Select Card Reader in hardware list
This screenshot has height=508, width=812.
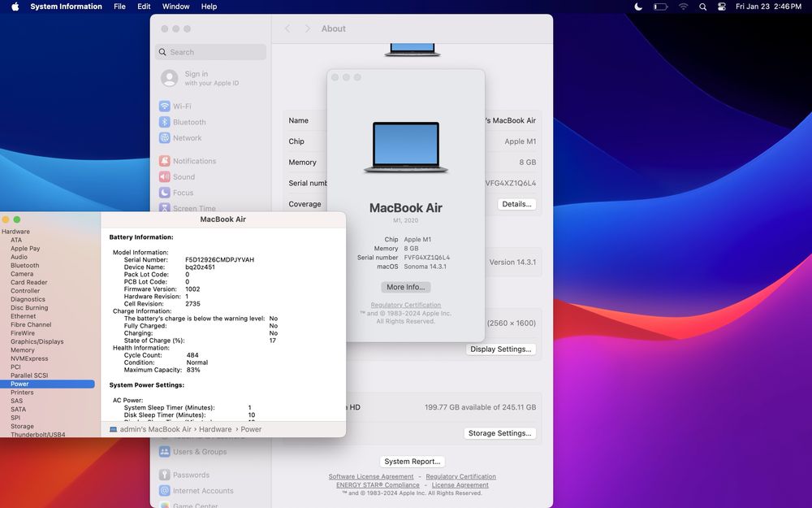(28, 283)
